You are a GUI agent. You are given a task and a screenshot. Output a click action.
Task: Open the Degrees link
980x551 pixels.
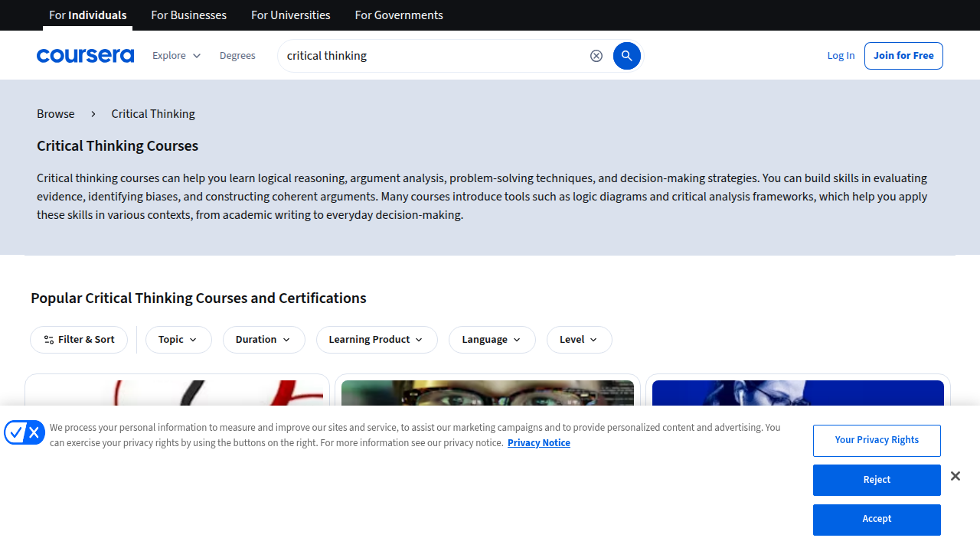click(237, 56)
